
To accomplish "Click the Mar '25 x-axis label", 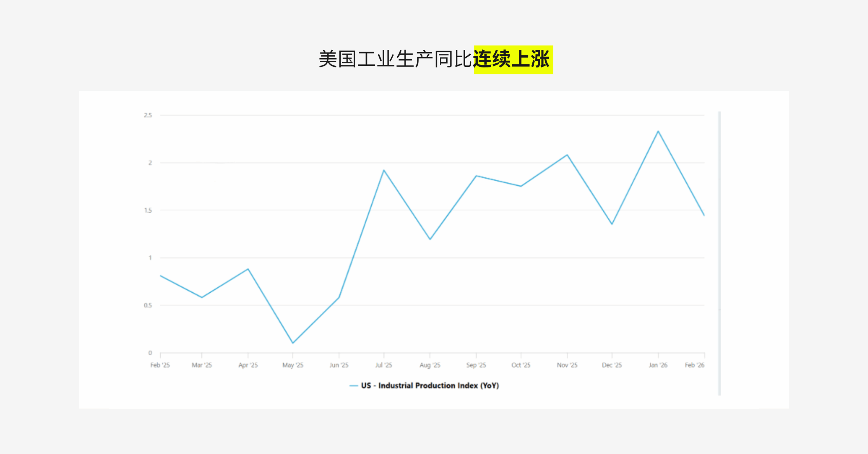I will click(202, 365).
